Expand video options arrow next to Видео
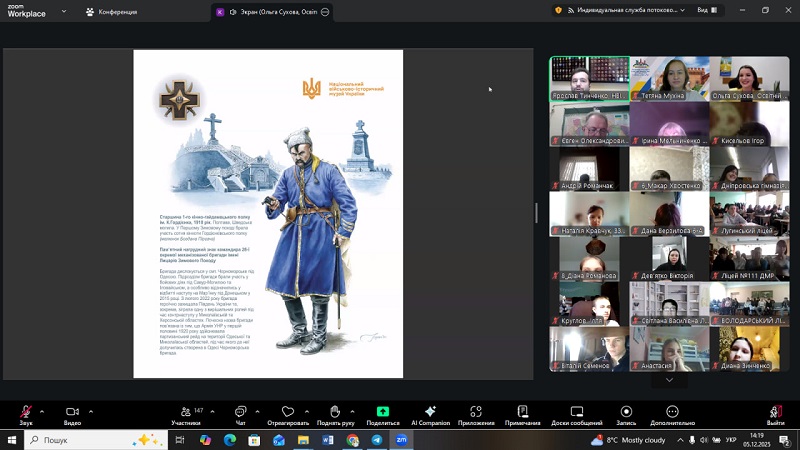Image resolution: width=800 pixels, height=450 pixels. click(x=91, y=411)
